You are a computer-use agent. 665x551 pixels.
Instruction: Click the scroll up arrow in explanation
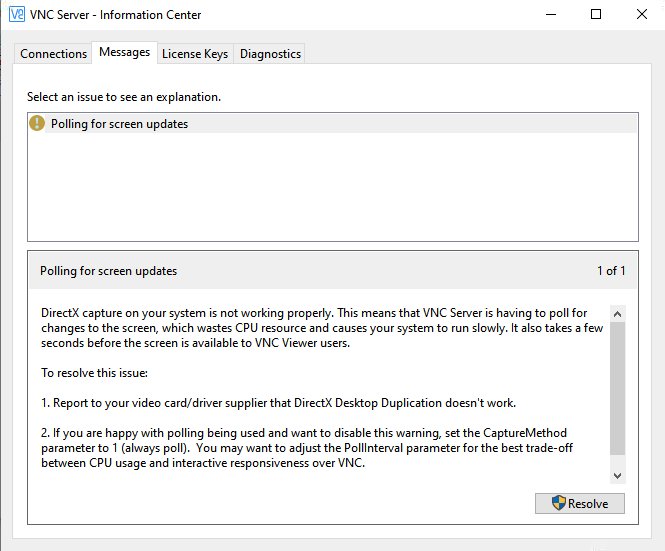pos(618,314)
